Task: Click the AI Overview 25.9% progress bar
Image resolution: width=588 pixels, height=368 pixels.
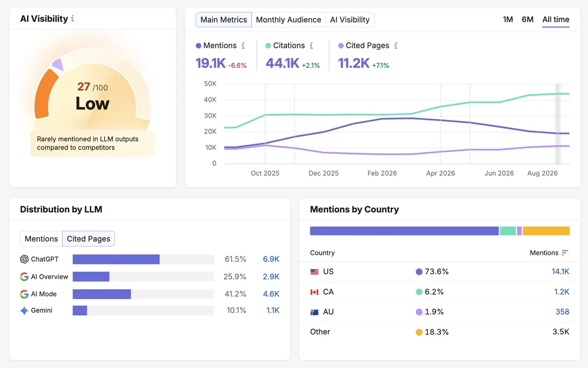Action: (143, 276)
